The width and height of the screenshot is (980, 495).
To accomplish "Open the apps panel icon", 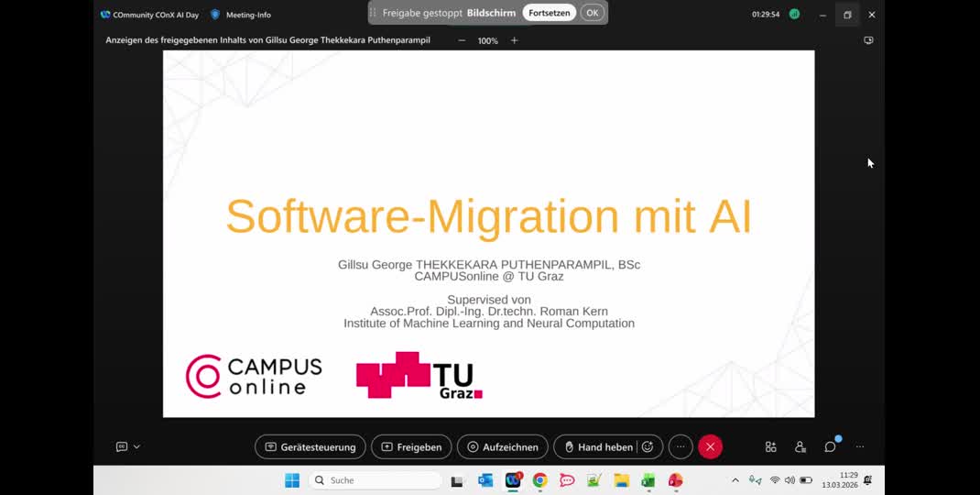I will click(x=771, y=446).
